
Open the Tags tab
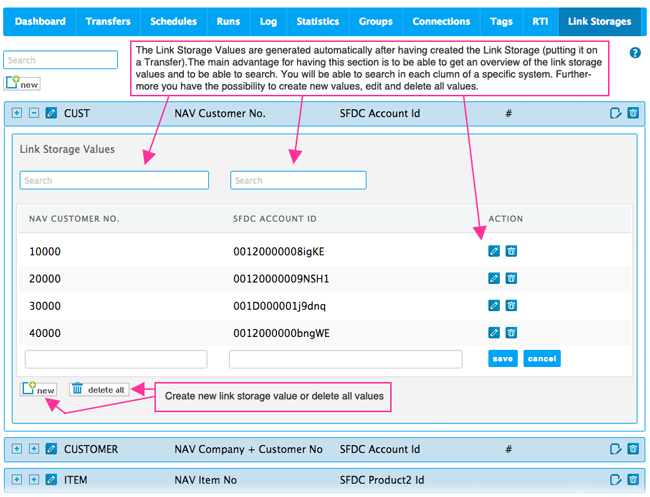tap(501, 22)
